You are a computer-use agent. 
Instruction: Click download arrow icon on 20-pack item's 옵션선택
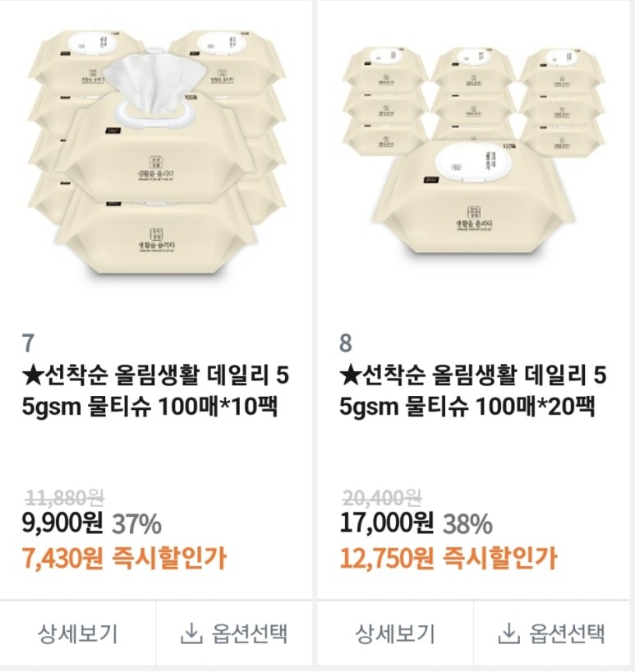click(508, 633)
